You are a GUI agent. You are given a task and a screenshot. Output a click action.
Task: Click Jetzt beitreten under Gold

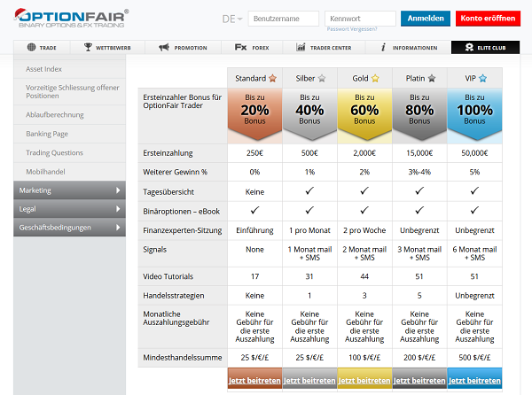point(364,381)
